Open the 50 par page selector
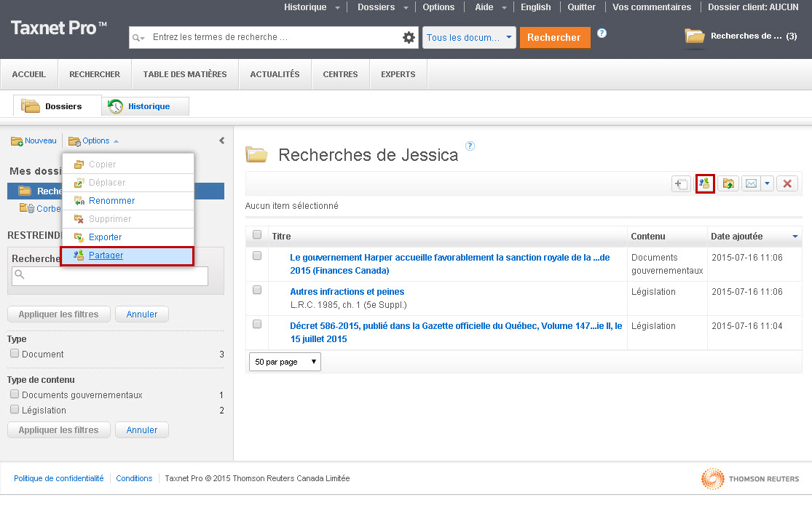 coord(285,362)
